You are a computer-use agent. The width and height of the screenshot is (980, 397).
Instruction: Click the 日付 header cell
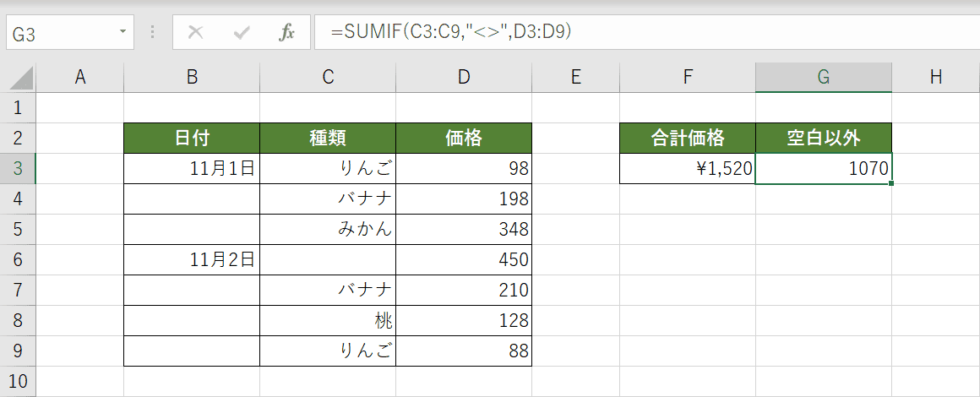point(192,139)
